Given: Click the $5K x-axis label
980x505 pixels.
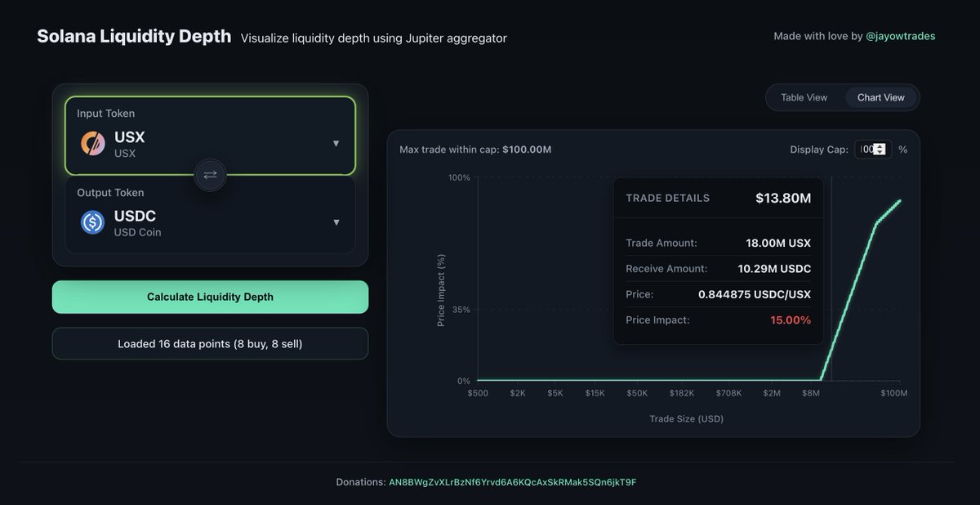Looking at the screenshot, I should (555, 393).
